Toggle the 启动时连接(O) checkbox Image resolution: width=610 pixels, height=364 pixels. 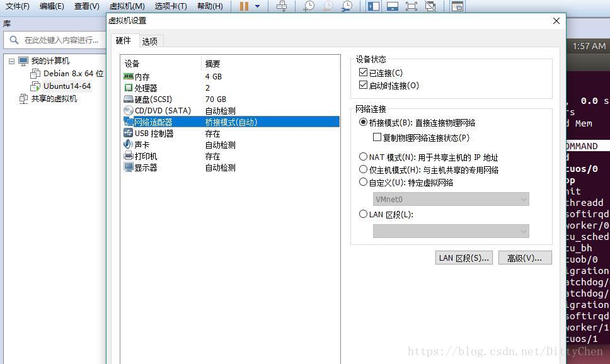point(364,85)
